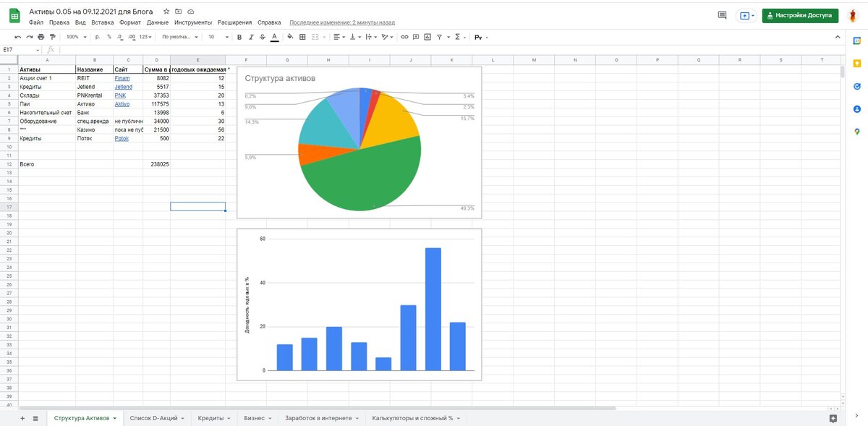Screen dimensions: 868x426
Task: Open the Данные menu
Action: (158, 22)
